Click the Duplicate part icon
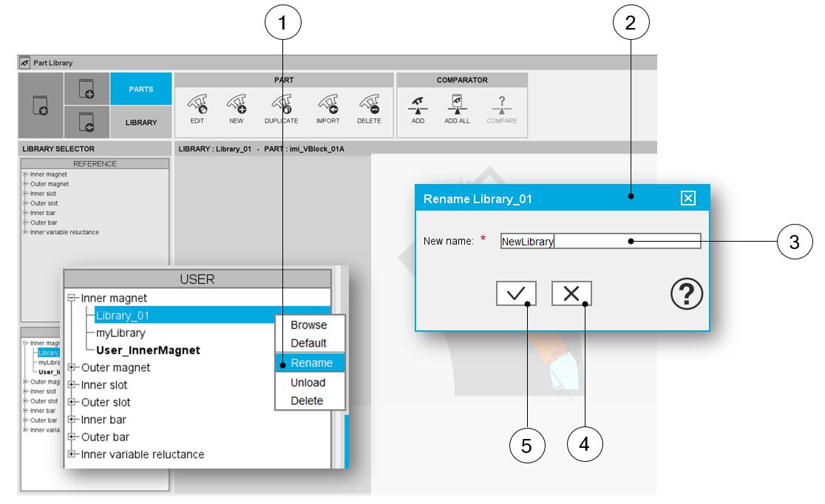825x504 pixels. coord(281,105)
